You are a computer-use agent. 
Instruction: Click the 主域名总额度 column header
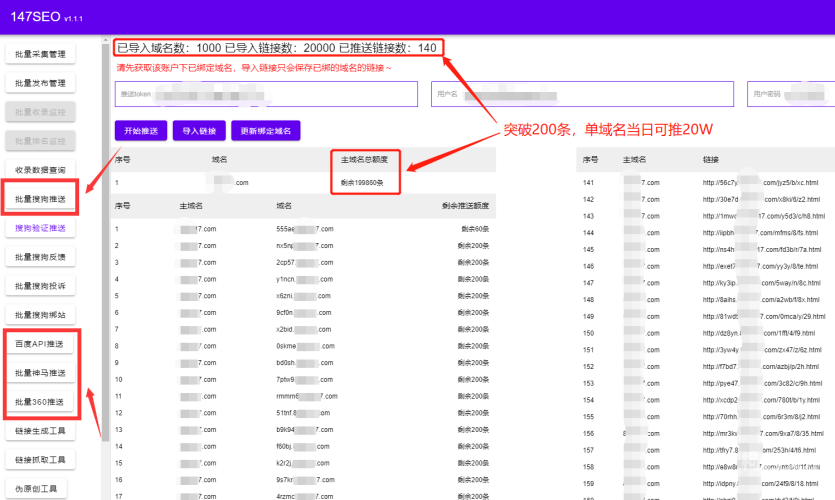click(x=364, y=160)
